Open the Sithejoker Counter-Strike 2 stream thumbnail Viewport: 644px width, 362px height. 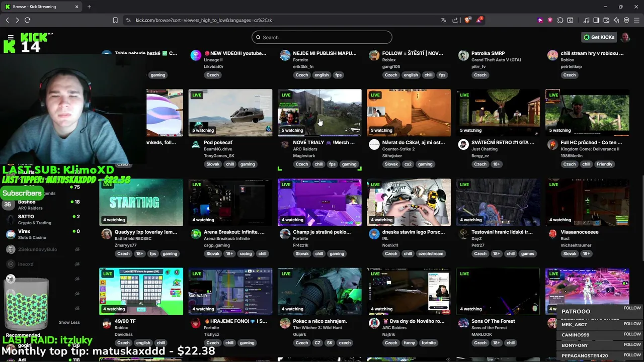(x=409, y=113)
